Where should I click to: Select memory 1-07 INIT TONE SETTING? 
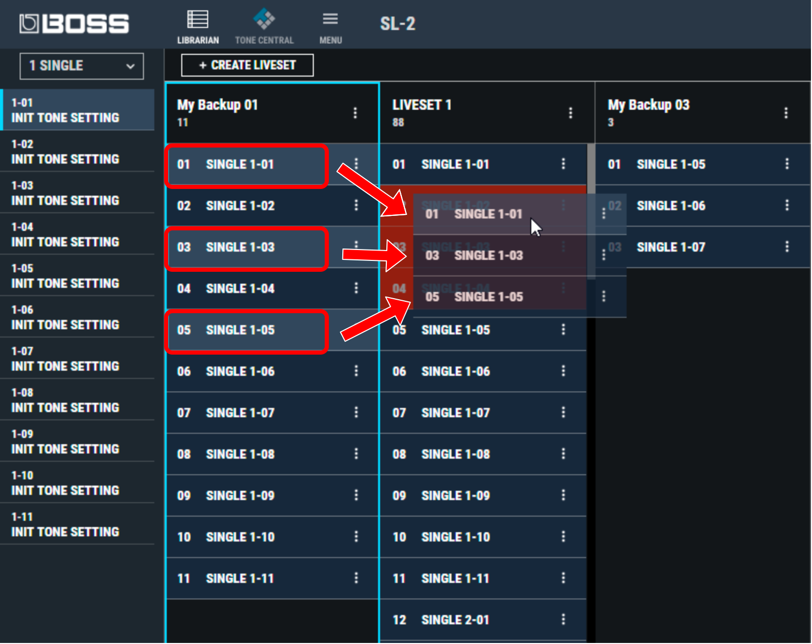pos(78,358)
